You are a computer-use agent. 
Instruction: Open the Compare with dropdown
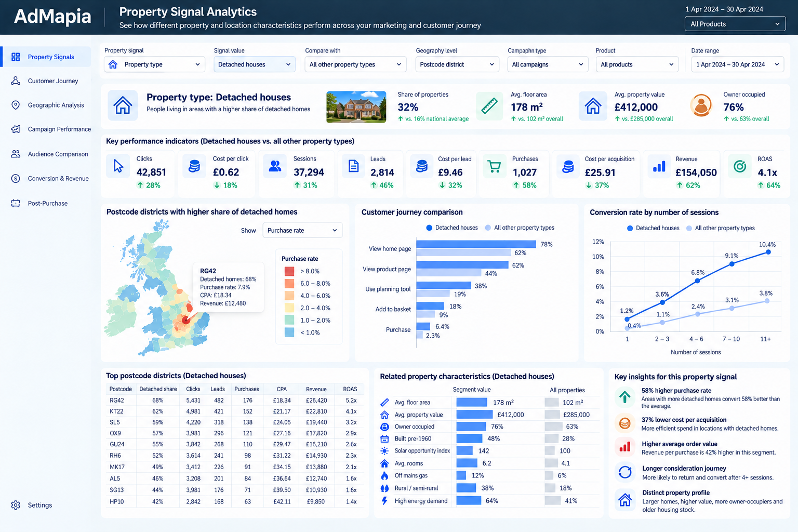click(356, 64)
